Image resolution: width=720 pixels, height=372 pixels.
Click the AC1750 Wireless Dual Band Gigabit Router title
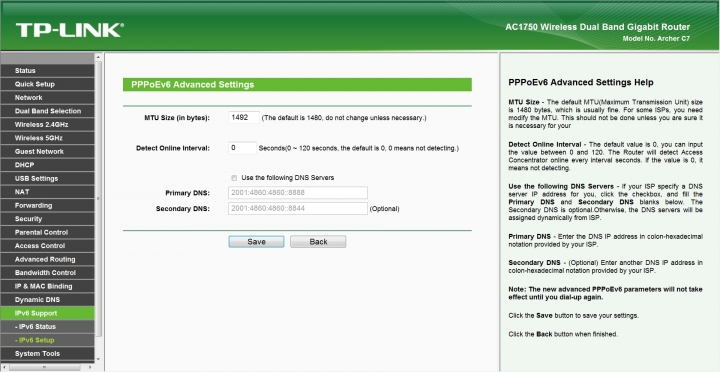tap(597, 27)
